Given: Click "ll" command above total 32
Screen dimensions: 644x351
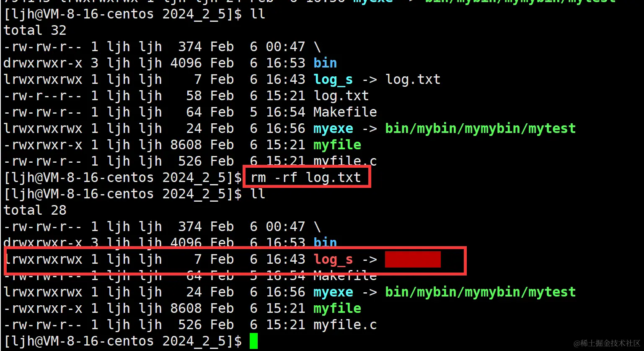Looking at the screenshot, I should point(258,14).
